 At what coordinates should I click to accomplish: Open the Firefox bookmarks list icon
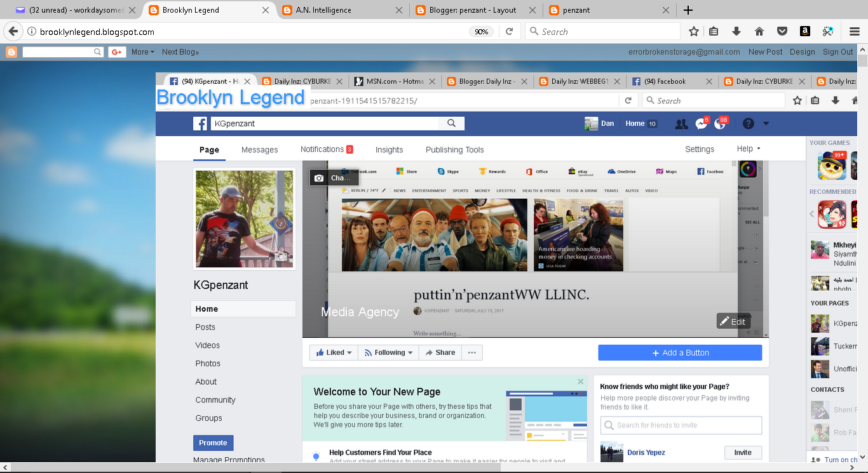point(714,31)
